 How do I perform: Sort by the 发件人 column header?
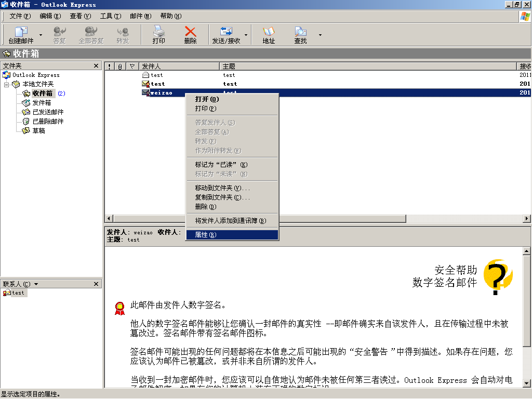[179, 66]
